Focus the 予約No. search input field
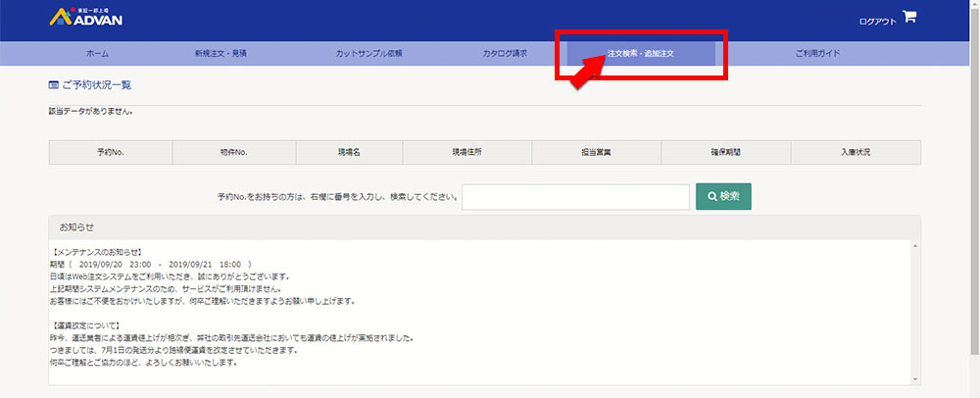The height and width of the screenshot is (398, 980). pos(575,196)
